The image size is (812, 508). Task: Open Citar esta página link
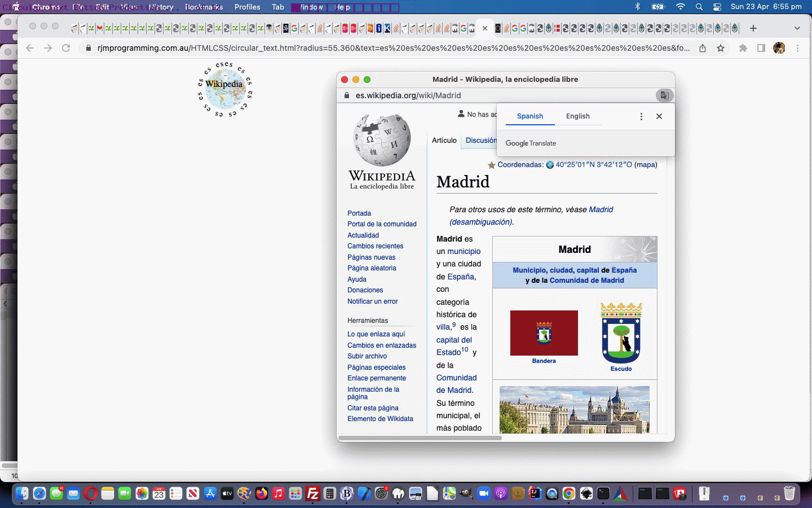tap(373, 408)
